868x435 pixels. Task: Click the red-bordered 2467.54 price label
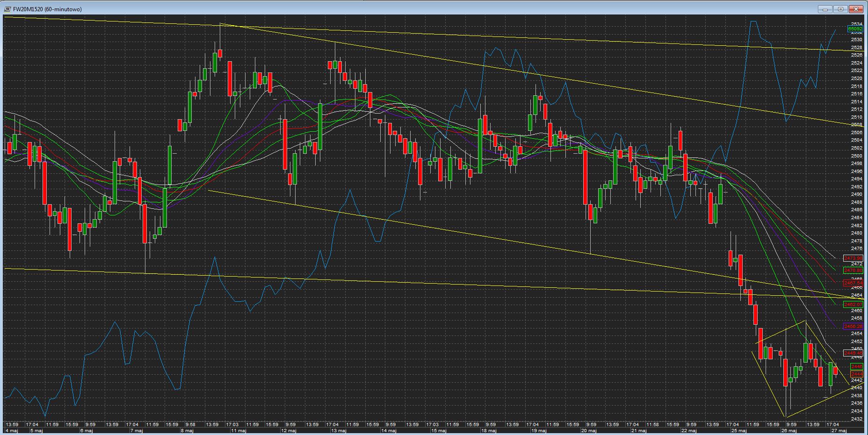coord(854,283)
